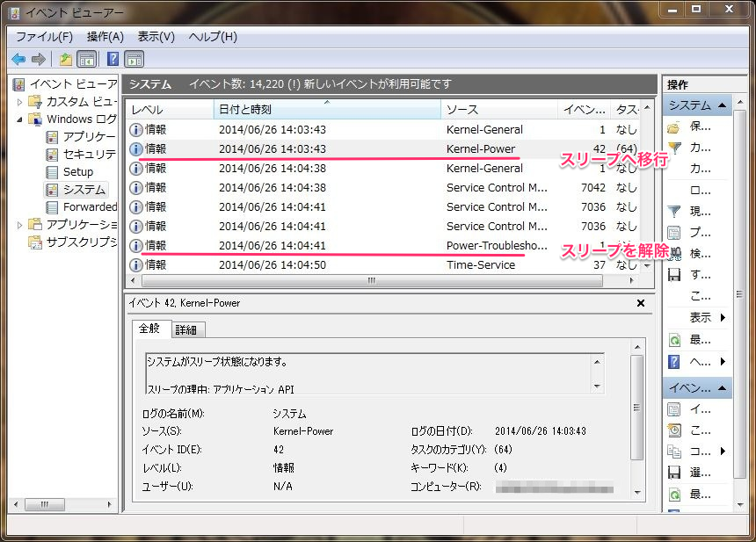Click the info icon of Kernel-Power row
The width and height of the screenshot is (756, 542).
(x=136, y=148)
